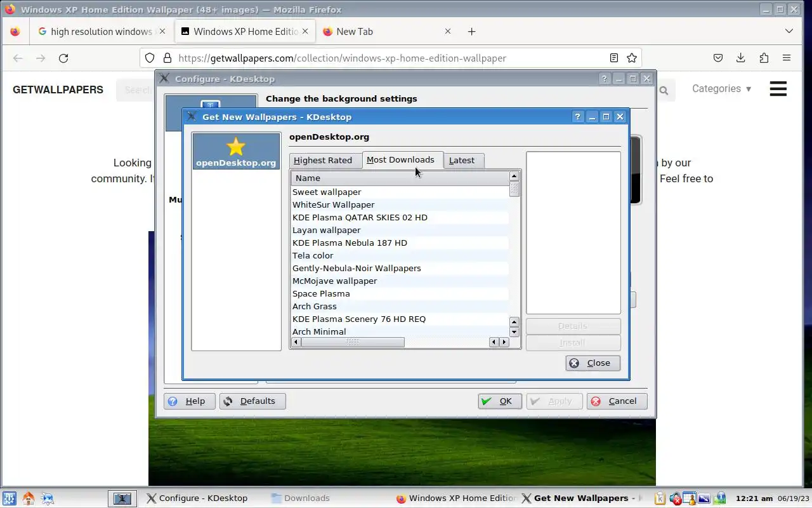The width and height of the screenshot is (812, 508).
Task: Open Firefox View pinned icon
Action: pyautogui.click(x=15, y=31)
